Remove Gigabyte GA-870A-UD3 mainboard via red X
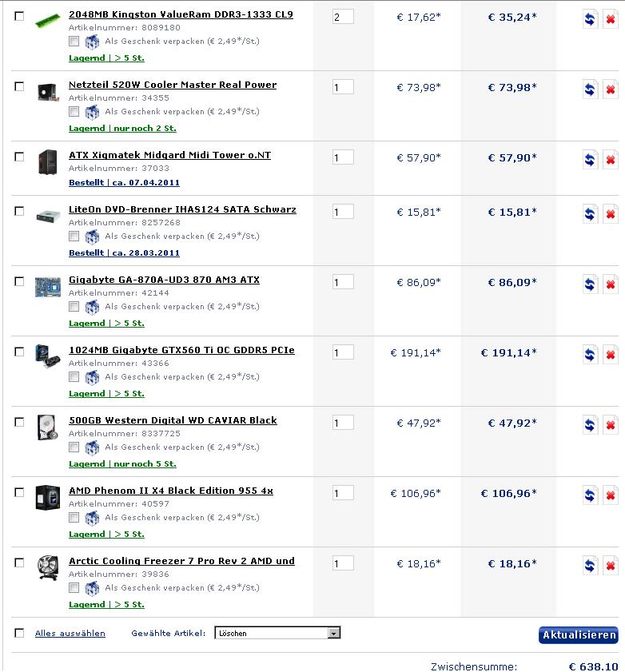 point(611,284)
